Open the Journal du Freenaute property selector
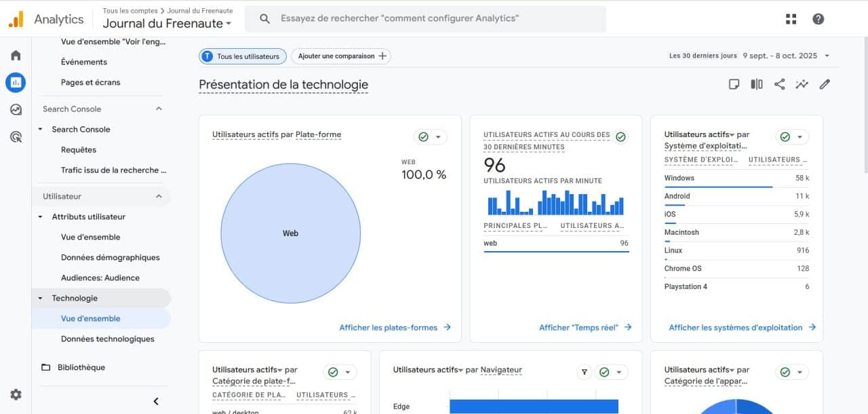 (x=167, y=24)
